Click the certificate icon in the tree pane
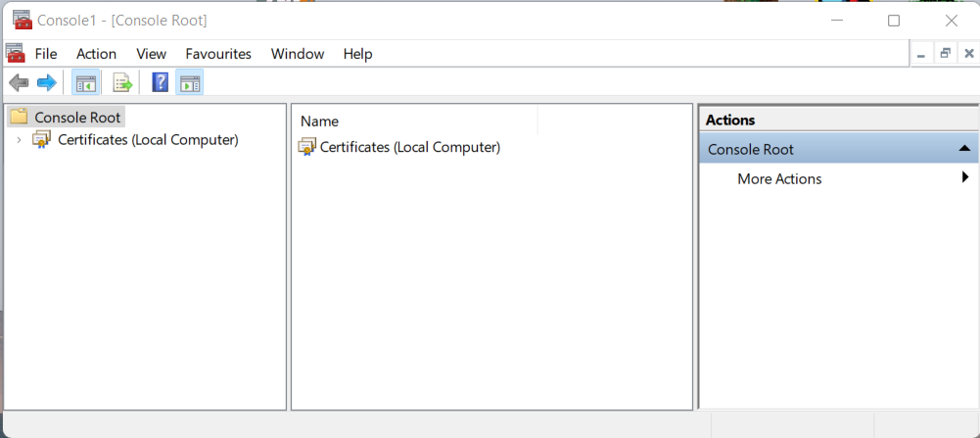 point(42,139)
